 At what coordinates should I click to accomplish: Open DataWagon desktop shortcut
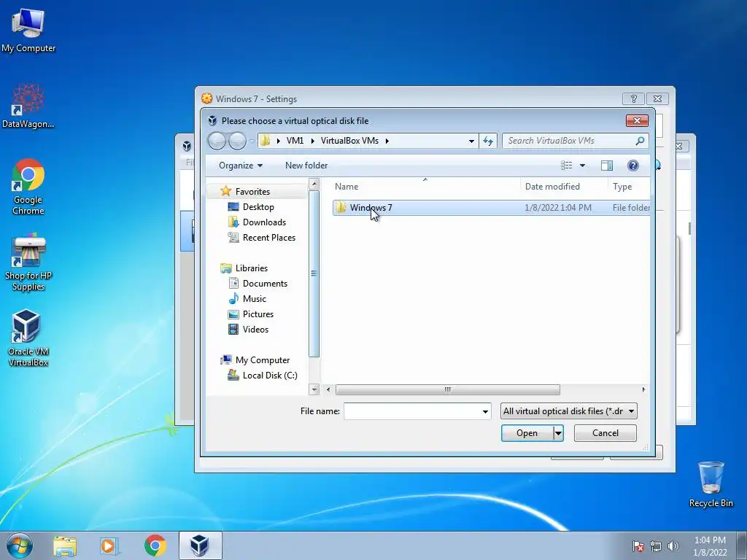(x=28, y=106)
